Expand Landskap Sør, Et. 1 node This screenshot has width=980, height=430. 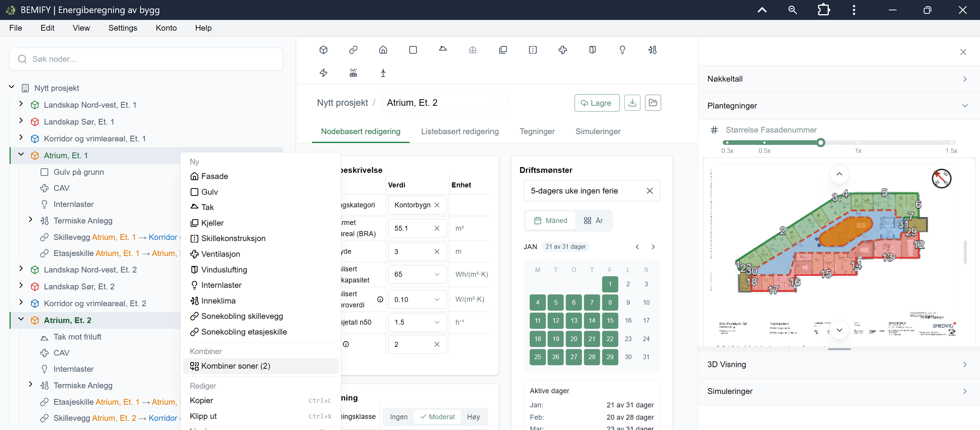(x=21, y=121)
